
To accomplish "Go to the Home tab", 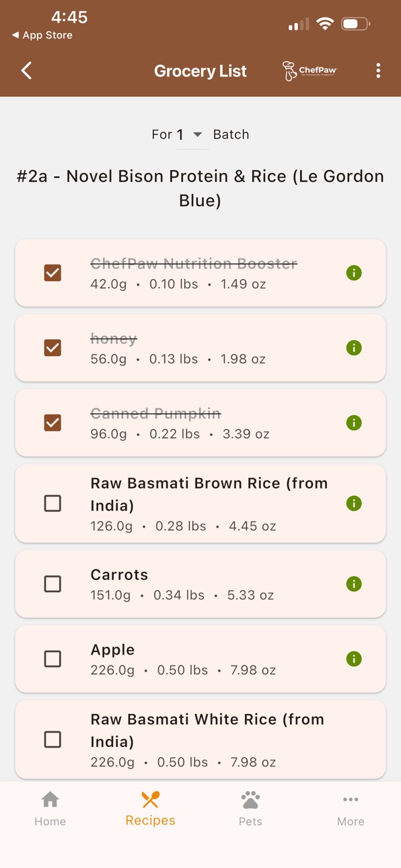I will 50,808.
